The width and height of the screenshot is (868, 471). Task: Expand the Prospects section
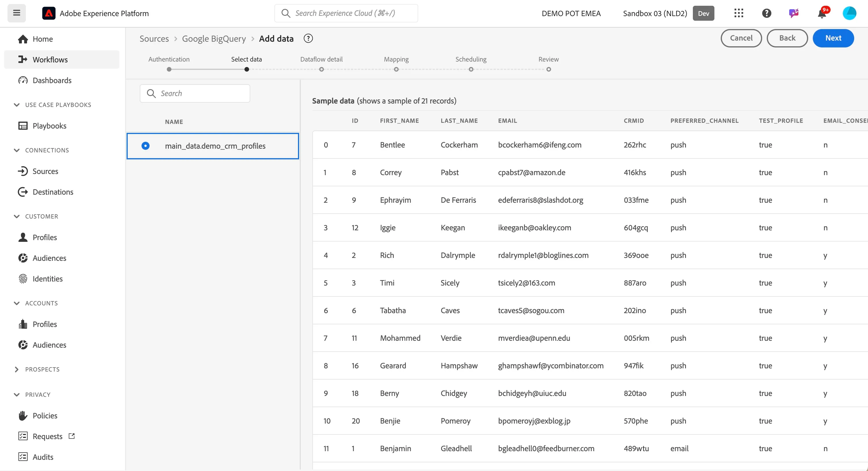tap(16, 369)
